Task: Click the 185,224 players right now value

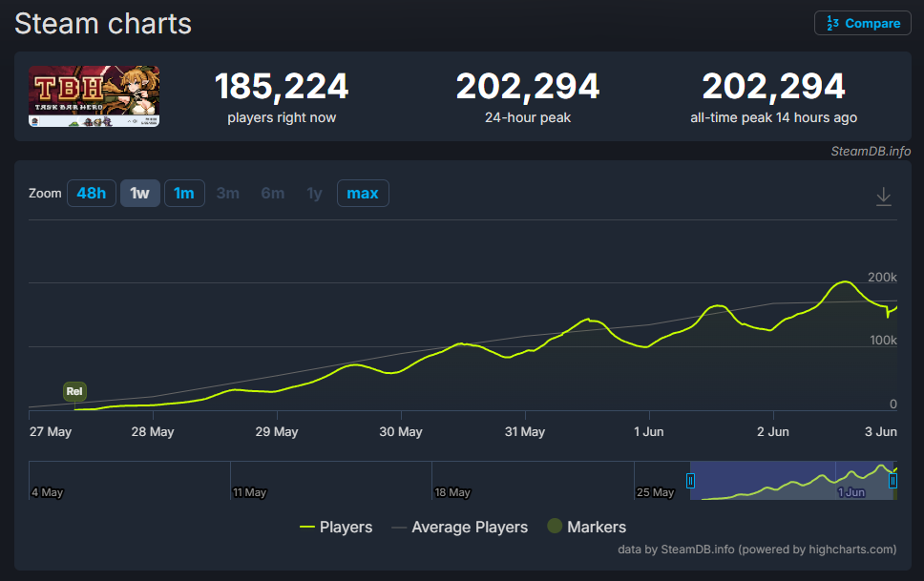Action: coord(282,87)
